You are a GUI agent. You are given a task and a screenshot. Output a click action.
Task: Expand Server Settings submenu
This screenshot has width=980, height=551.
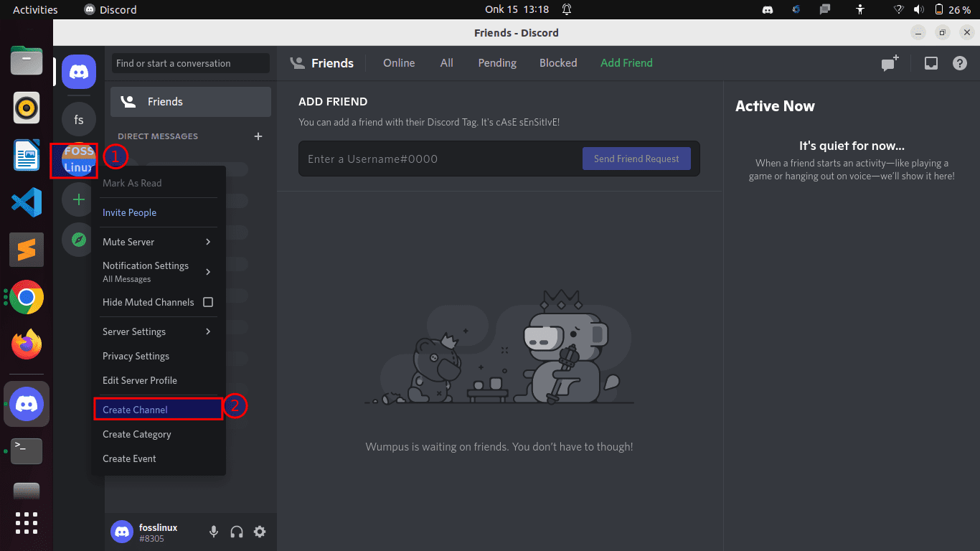point(159,331)
